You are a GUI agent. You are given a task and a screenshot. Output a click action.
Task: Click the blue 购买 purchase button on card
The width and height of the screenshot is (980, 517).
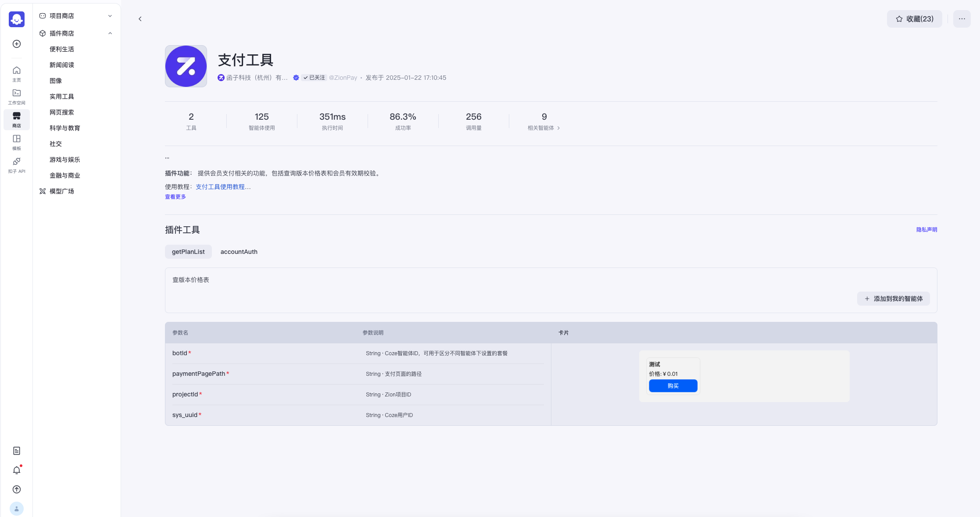tap(672, 386)
